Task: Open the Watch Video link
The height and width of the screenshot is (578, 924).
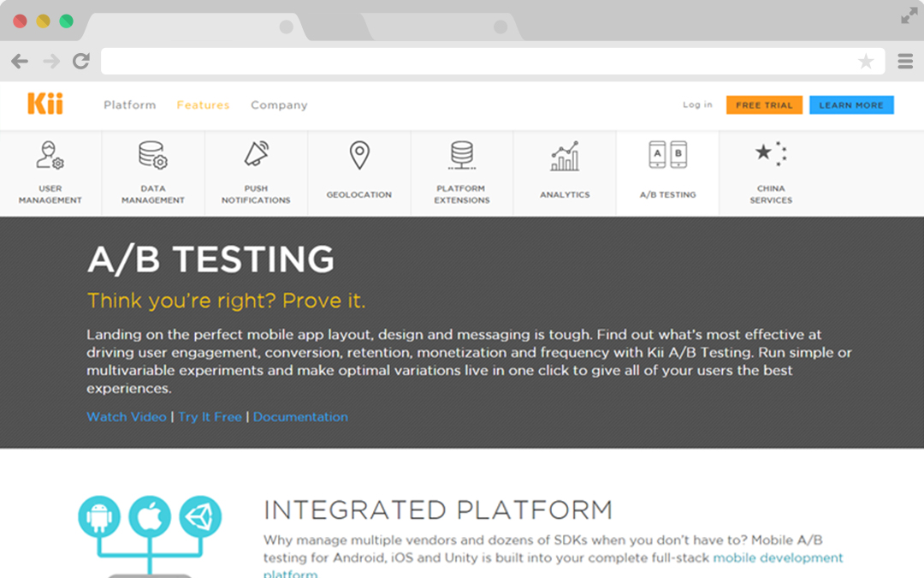Action: pos(127,416)
